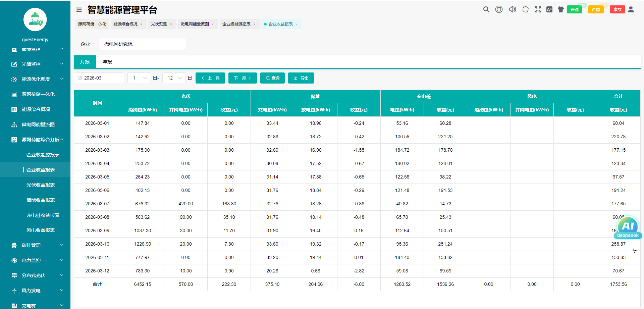Screen dimensions: 644x309
Task: Click the 上一月 previous month button
Action: (x=210, y=78)
